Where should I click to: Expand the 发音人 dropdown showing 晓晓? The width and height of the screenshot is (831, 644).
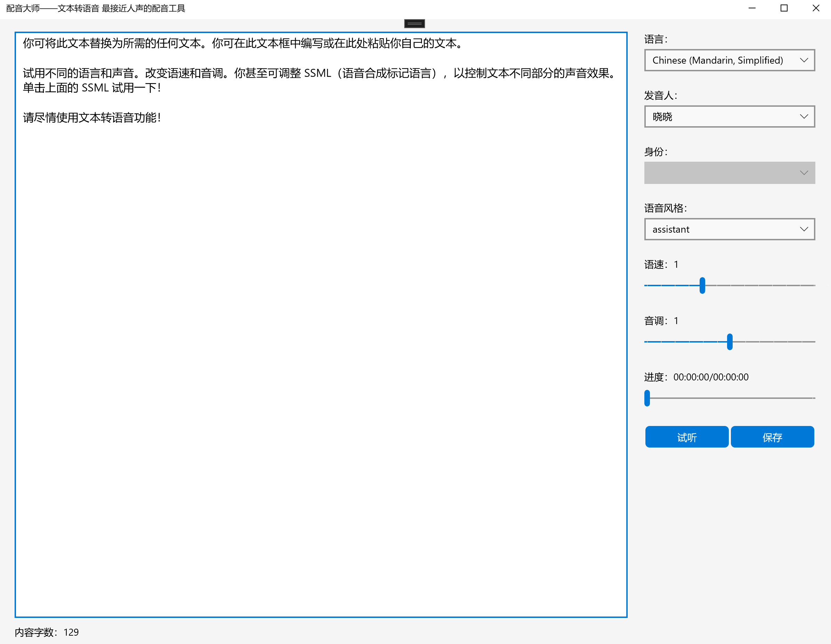pos(729,116)
